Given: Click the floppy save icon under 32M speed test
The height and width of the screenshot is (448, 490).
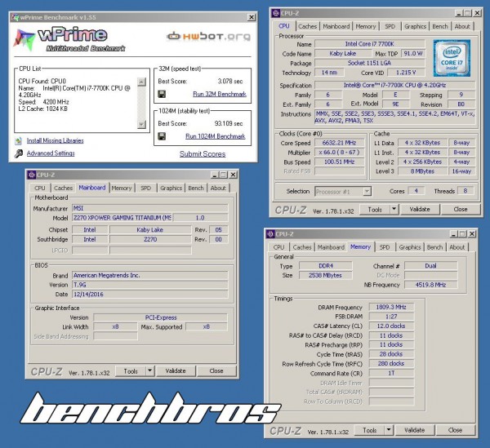Looking at the screenshot, I should (x=162, y=94).
